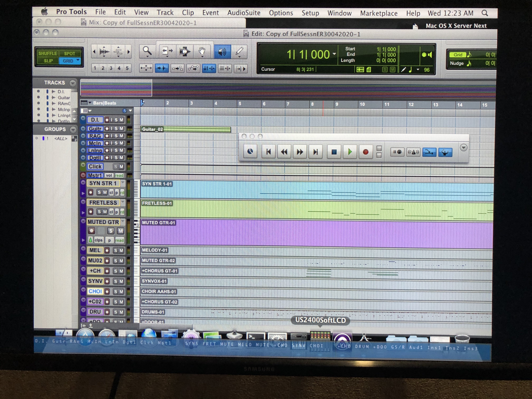Click bar 10 on Bars|Beats ruler
This screenshot has height=399, width=532.
[362, 104]
